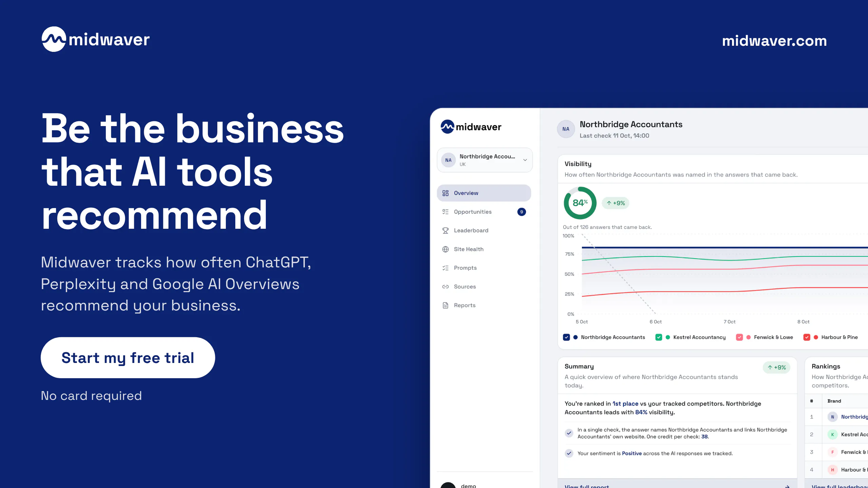Click the NA avatar beside the Northbridge Accountants heading

[x=566, y=129]
